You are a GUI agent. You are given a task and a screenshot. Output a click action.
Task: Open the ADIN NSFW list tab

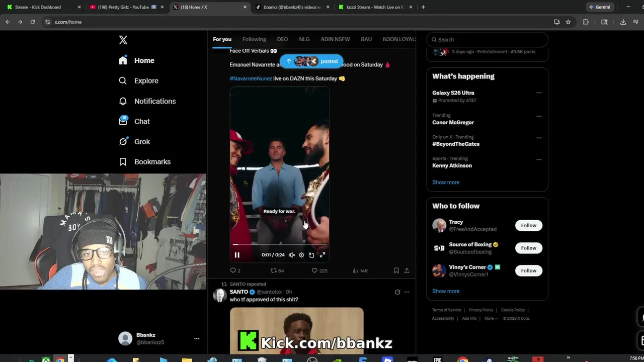335,39
